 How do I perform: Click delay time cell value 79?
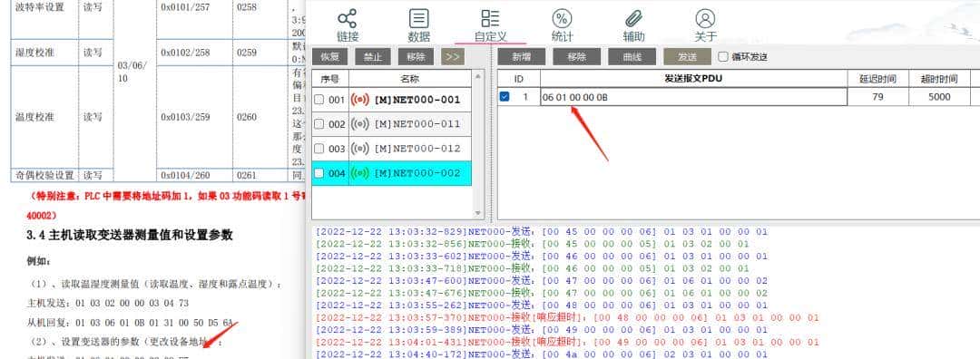[x=878, y=97]
